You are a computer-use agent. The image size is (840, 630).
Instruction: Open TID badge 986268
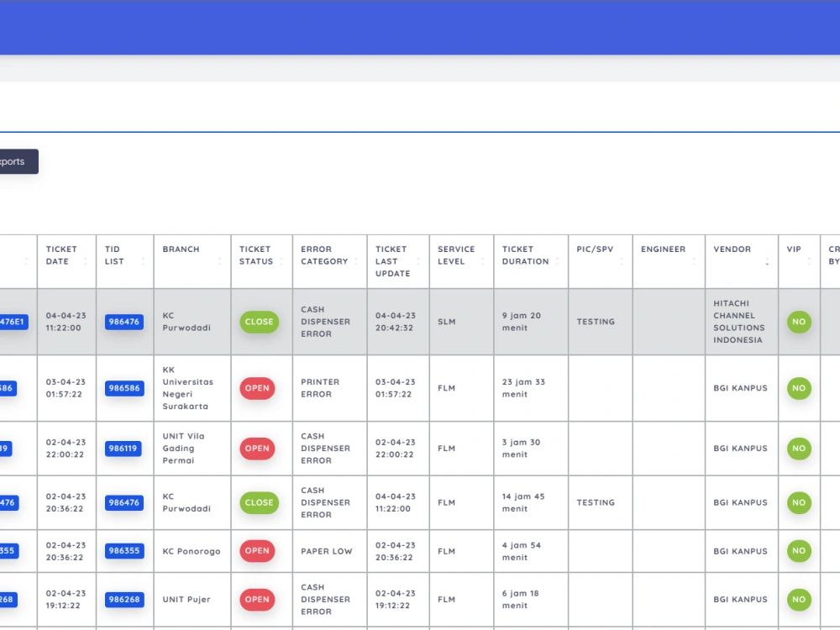124,600
